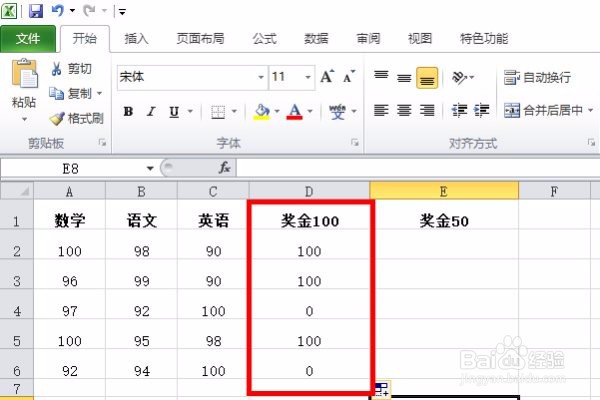Click the Name Box showing E8
Viewport: 600px width, 400px height.
(x=71, y=168)
